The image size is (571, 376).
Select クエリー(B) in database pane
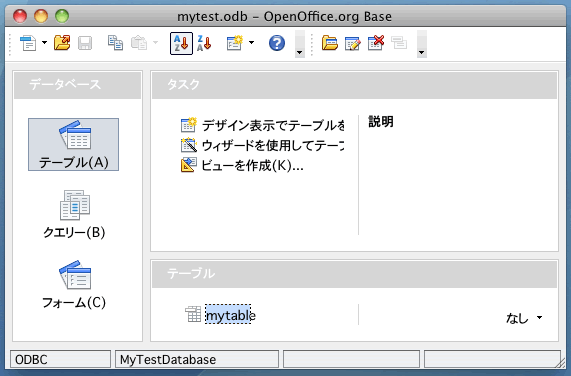(x=74, y=214)
